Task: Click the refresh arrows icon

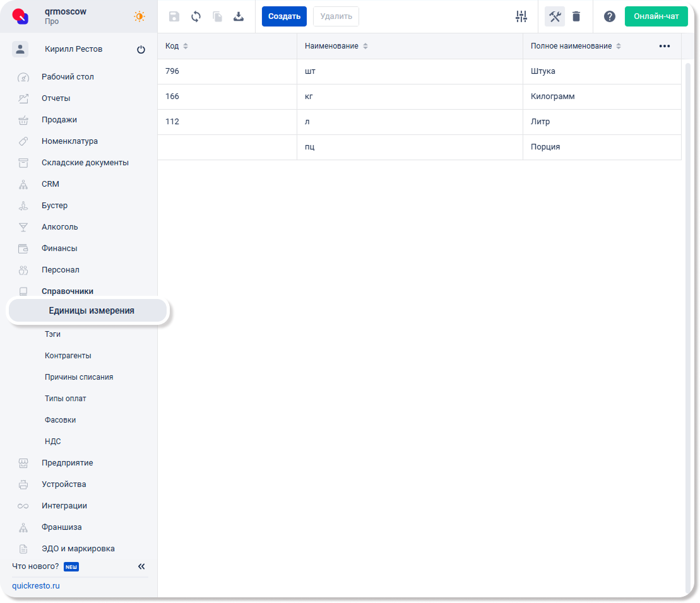Action: (x=196, y=17)
